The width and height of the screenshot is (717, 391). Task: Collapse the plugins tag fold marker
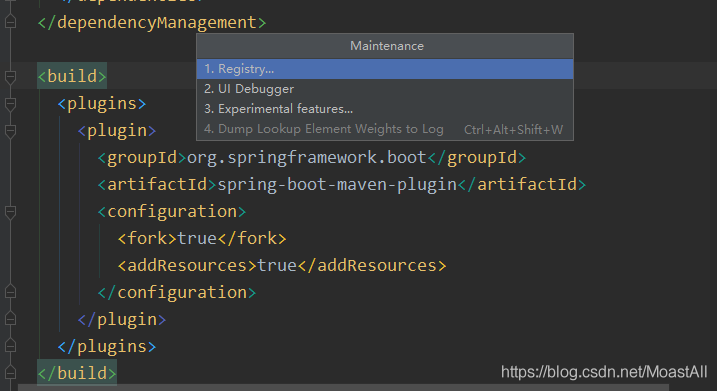(10, 104)
